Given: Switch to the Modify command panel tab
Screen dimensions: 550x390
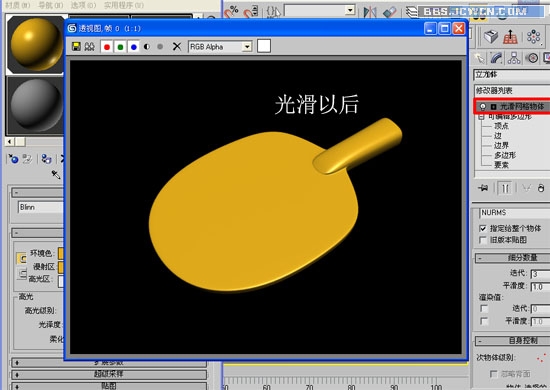Looking at the screenshot, I should [496, 58].
